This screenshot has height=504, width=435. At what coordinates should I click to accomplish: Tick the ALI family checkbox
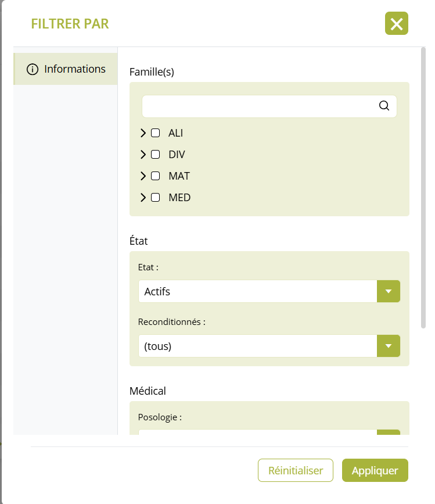coord(156,133)
